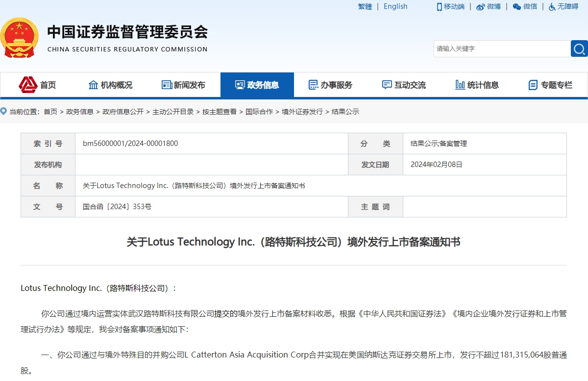
Task: Click the 移动端 mobile phone icon
Action: click(x=440, y=6)
